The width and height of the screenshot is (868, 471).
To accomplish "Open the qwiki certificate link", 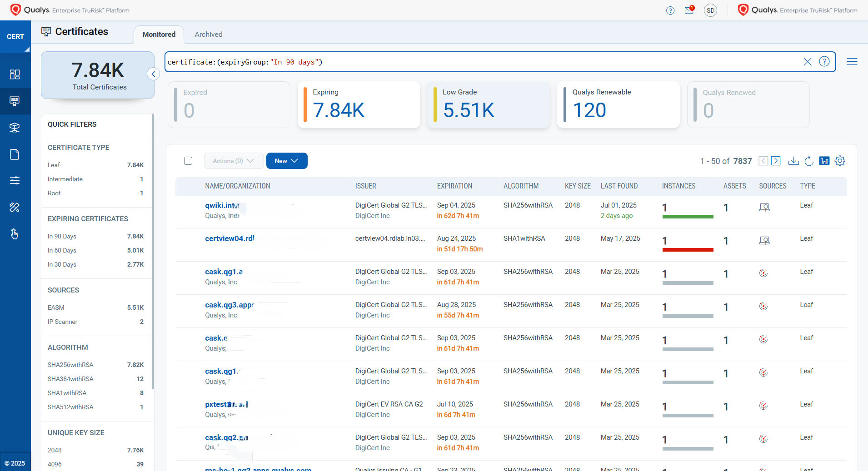I will (x=222, y=205).
